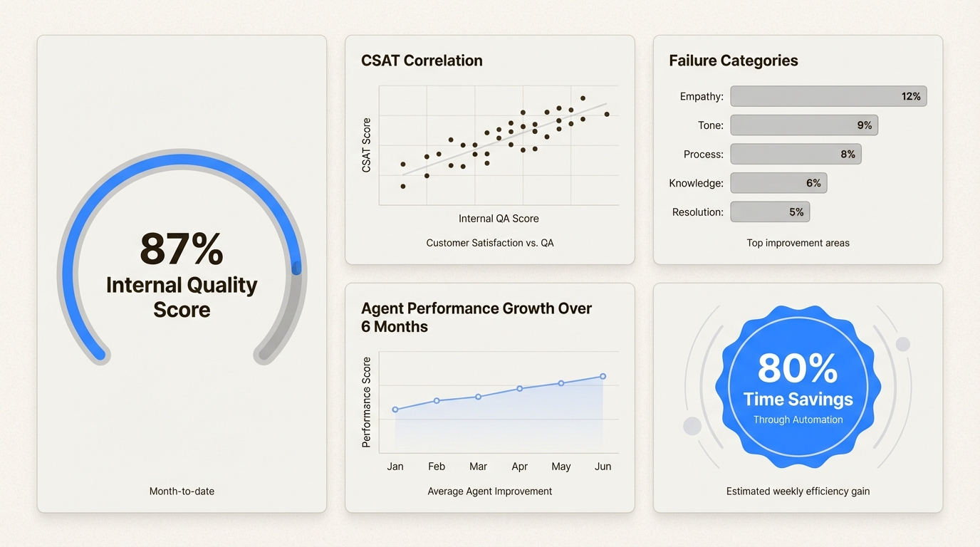Click the Agent Performance Growth heading

pyautogui.click(x=476, y=317)
